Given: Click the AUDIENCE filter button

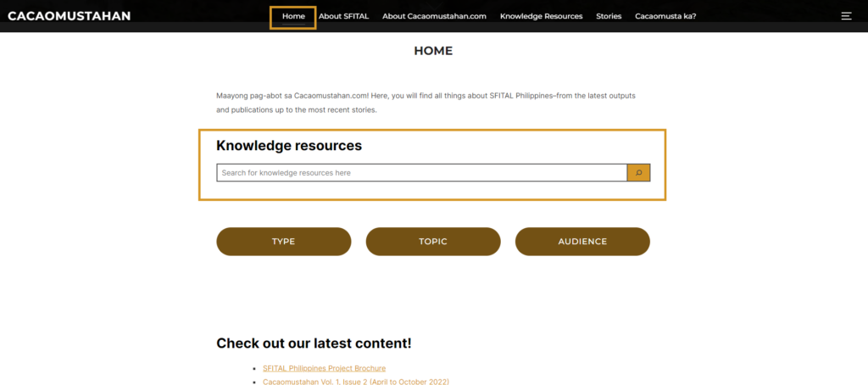Looking at the screenshot, I should tap(582, 242).
